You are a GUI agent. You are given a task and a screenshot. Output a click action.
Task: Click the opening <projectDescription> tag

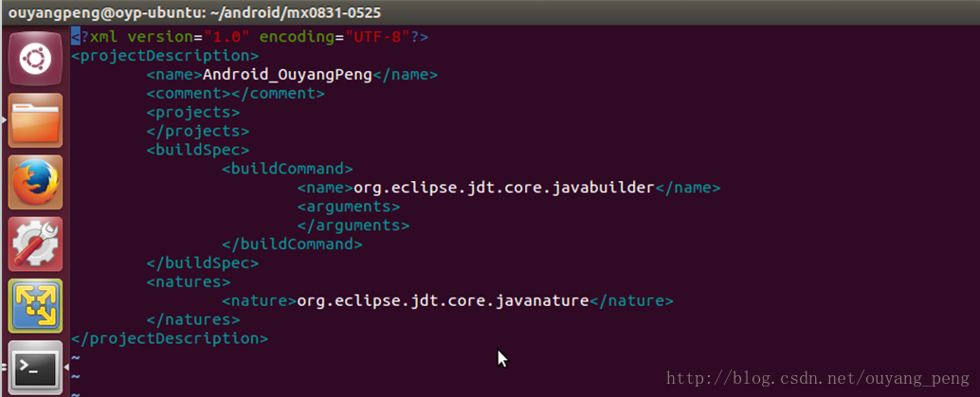[x=165, y=56]
